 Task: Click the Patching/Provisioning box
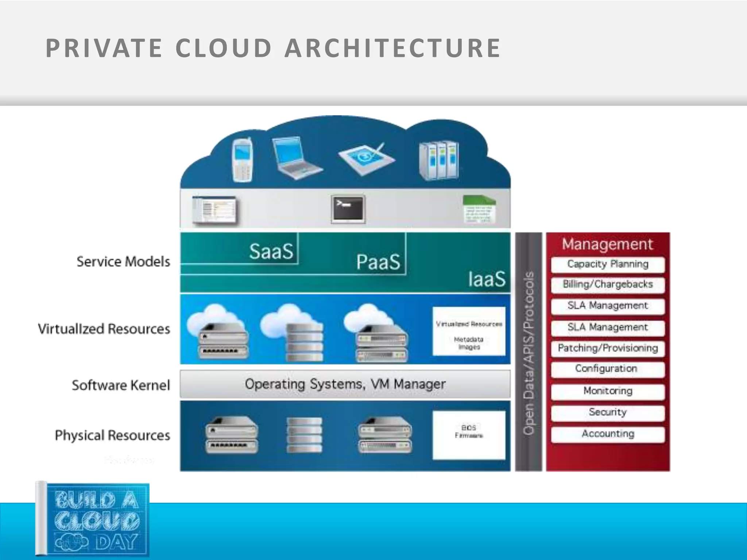tap(608, 349)
